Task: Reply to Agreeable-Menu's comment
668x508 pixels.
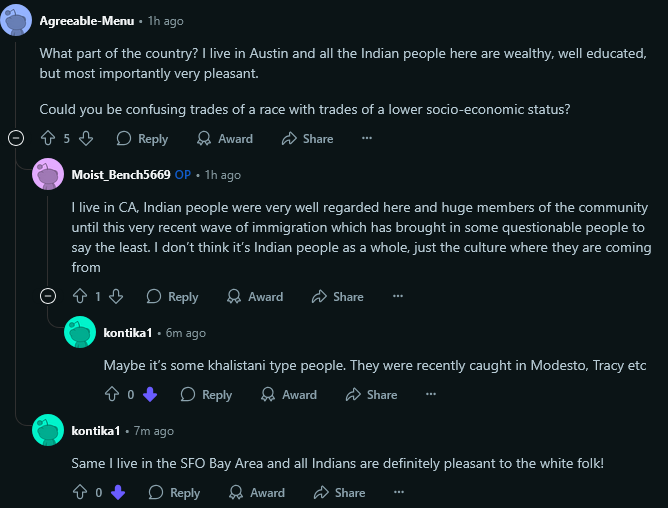Action: click(142, 138)
